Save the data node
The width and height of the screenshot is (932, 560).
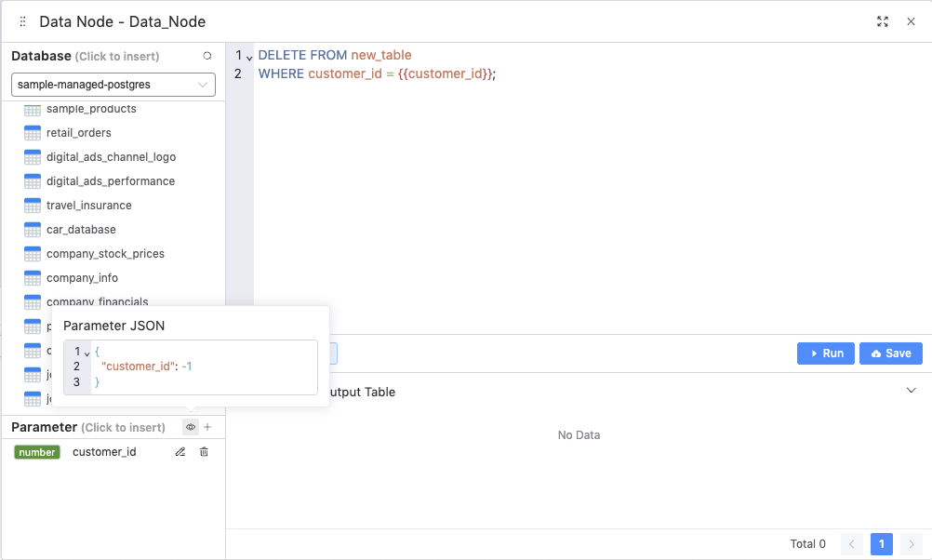click(890, 353)
